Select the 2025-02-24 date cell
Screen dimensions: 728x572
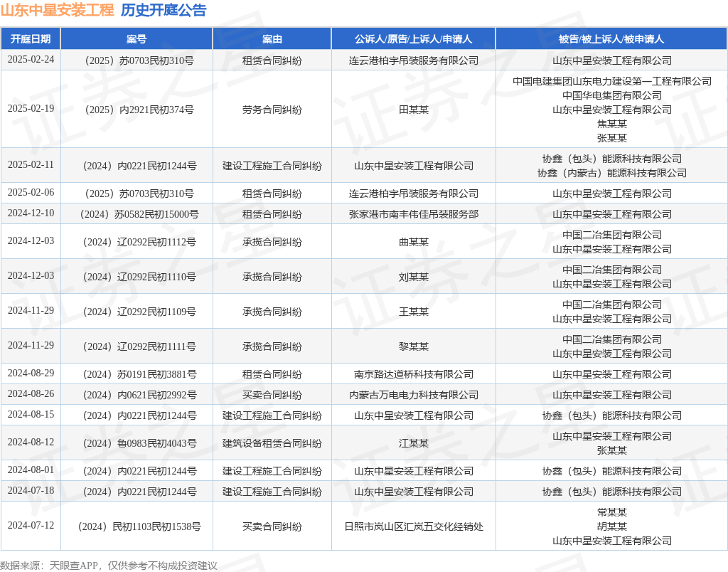(31, 60)
